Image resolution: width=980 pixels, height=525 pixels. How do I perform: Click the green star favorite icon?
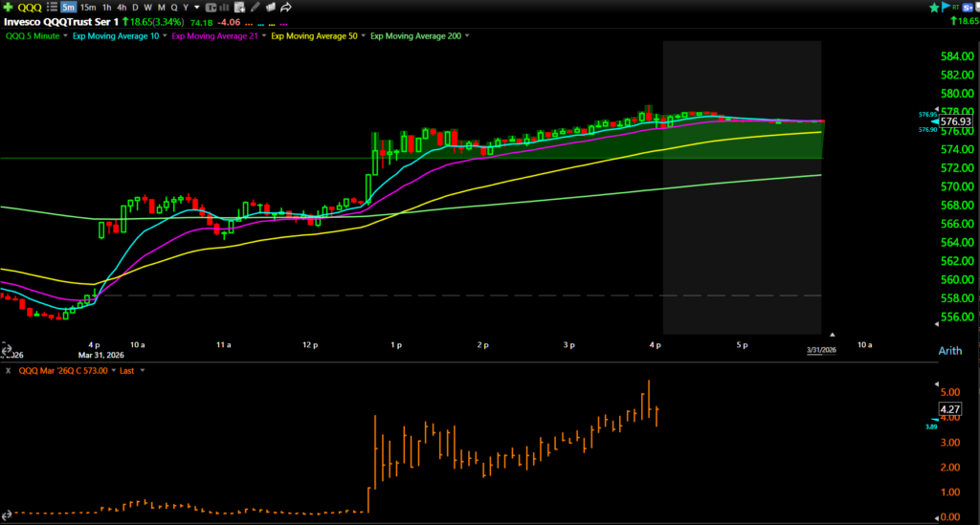[x=932, y=8]
